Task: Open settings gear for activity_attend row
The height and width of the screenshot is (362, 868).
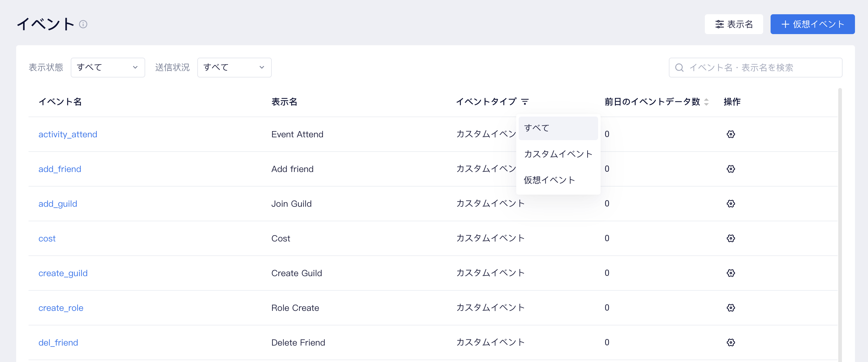Action: point(731,134)
